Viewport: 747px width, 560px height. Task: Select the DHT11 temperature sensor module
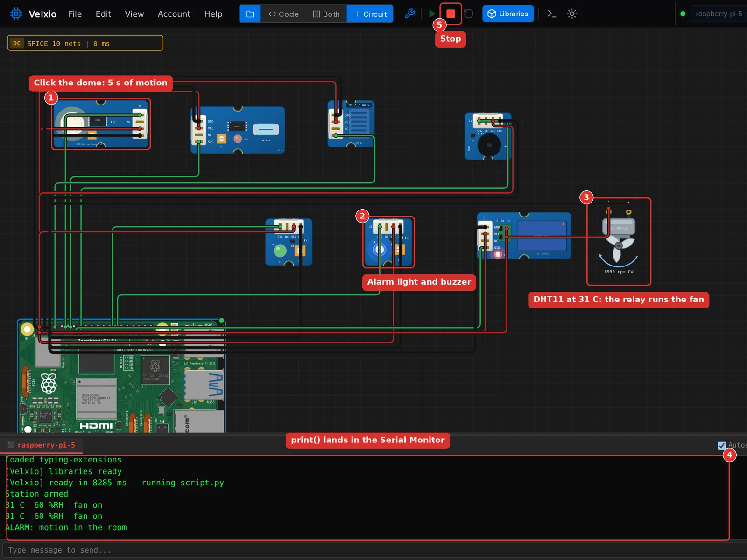pyautogui.click(x=351, y=124)
